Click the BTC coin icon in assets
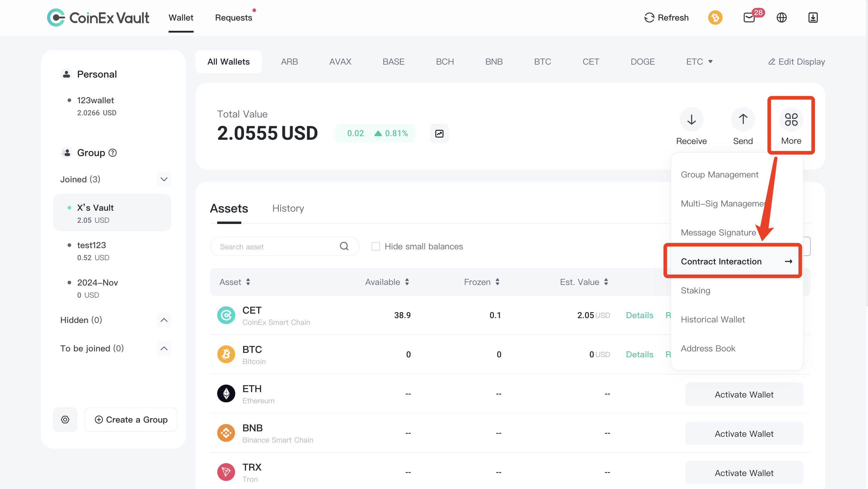Screen dimensions: 868x489 [226, 354]
